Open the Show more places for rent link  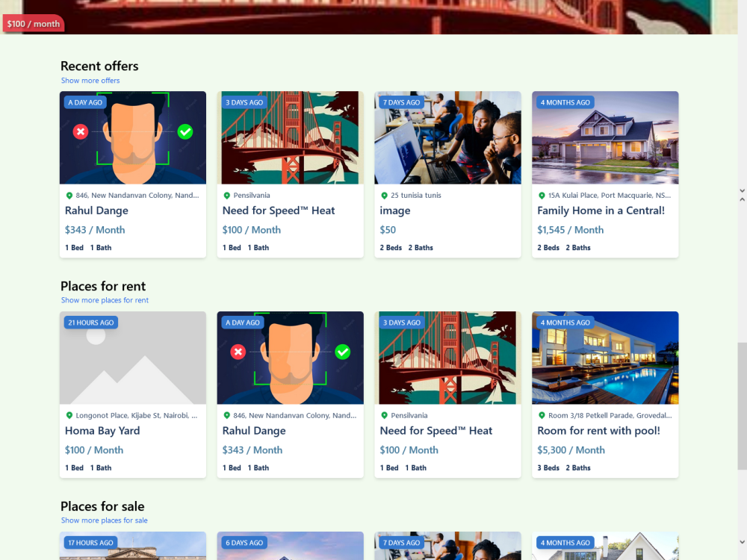[x=105, y=299]
